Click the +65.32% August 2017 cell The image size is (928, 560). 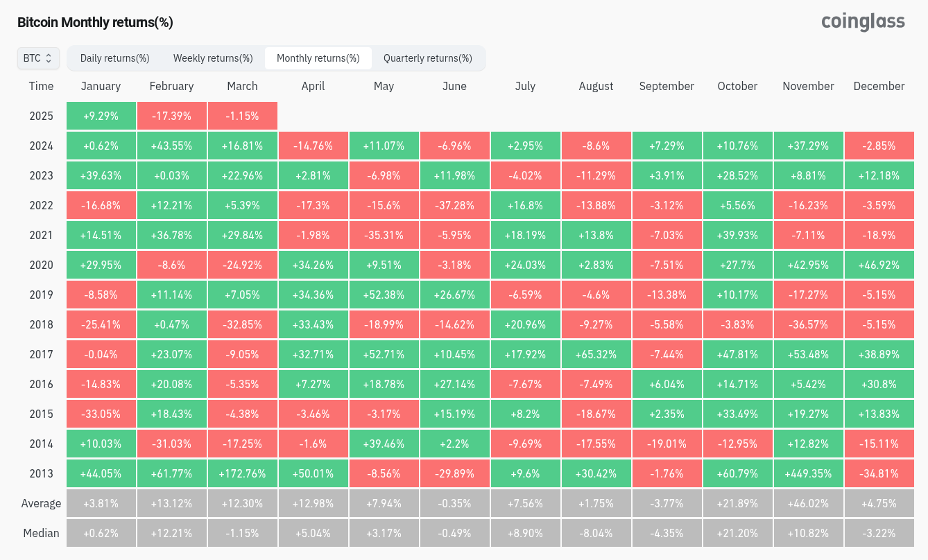point(596,354)
